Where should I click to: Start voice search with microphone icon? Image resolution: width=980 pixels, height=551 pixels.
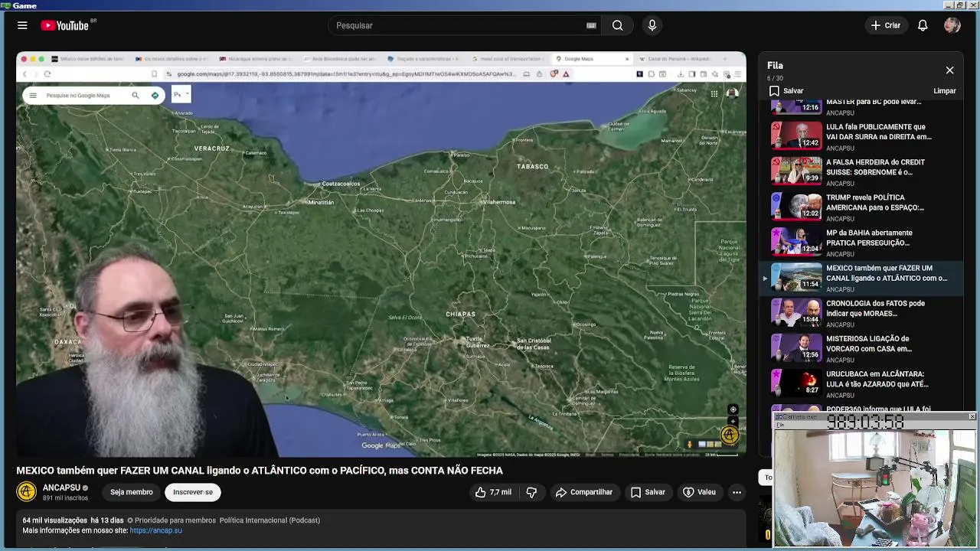point(652,25)
